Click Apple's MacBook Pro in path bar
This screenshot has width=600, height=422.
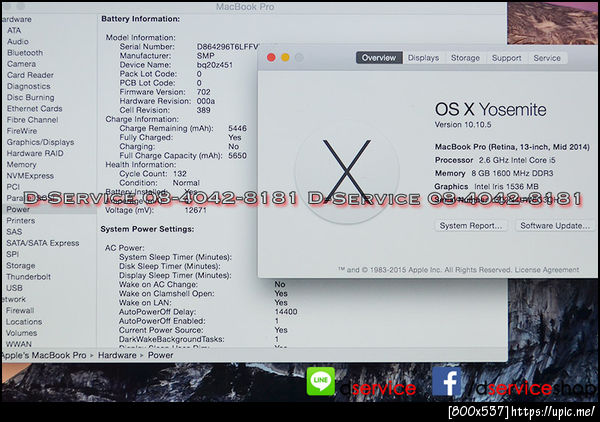(44, 355)
